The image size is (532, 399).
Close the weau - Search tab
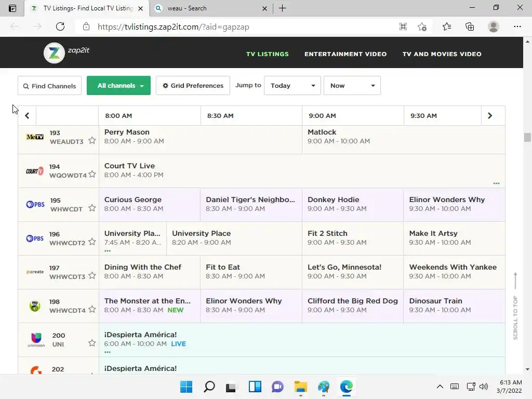tap(264, 8)
